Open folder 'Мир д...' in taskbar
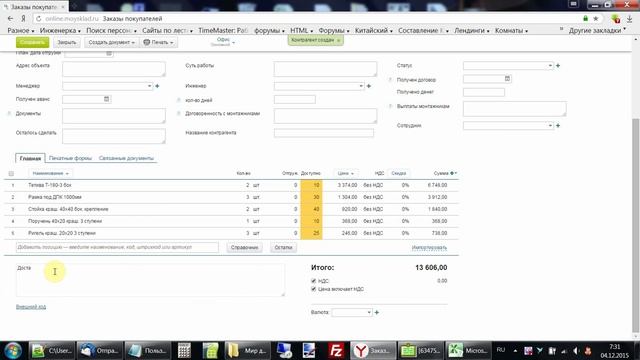The width and height of the screenshot is (640, 360). coord(247,351)
